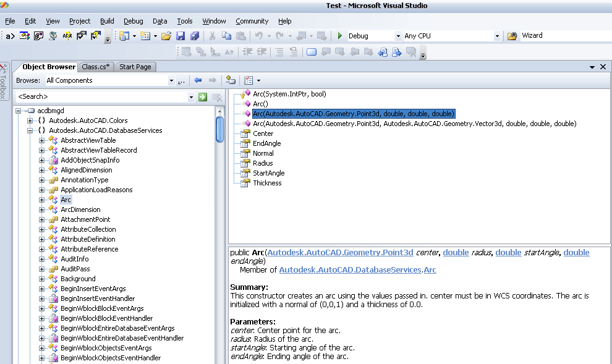The height and width of the screenshot is (364, 612).
Task: Click the Find in Files binoculars icon
Action: point(512,36)
